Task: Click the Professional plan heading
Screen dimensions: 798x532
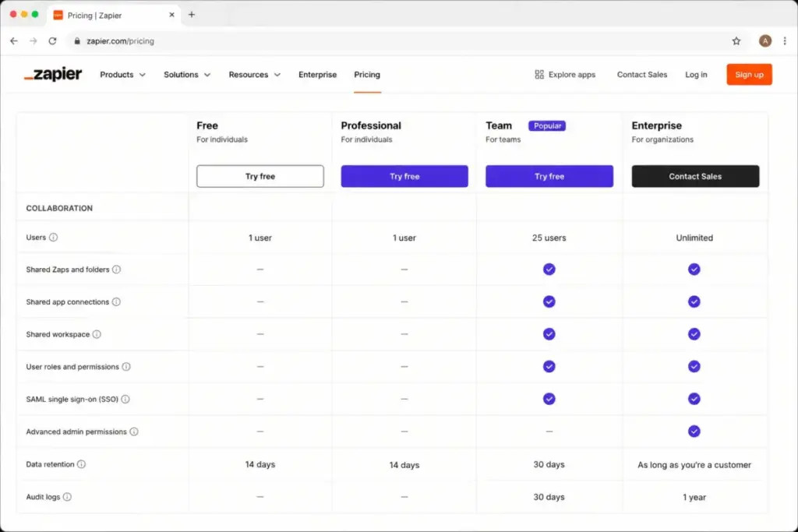Action: tap(371, 125)
